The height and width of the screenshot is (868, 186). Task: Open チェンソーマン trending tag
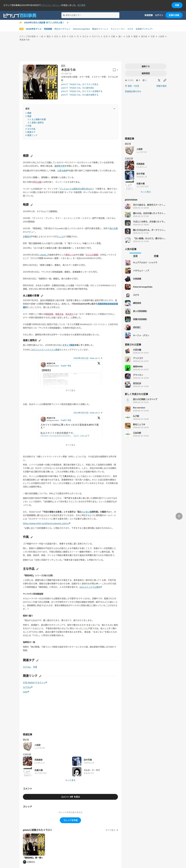pos(118,29)
